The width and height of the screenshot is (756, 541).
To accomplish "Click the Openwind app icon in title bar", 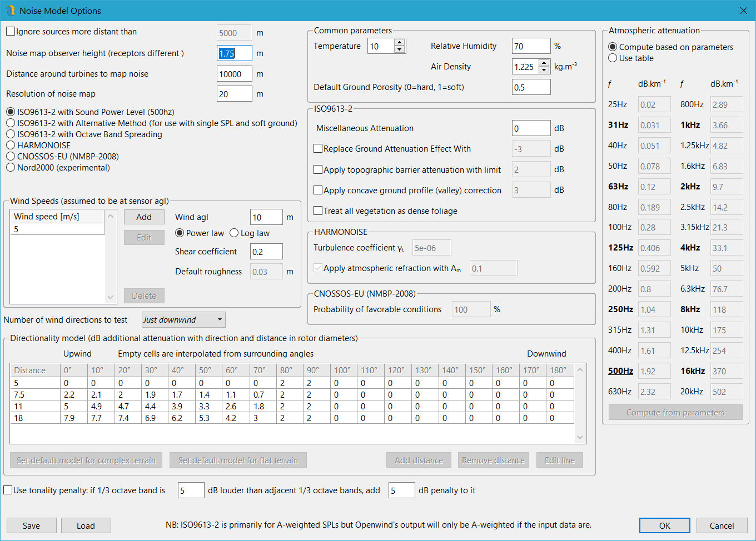I will [11, 11].
